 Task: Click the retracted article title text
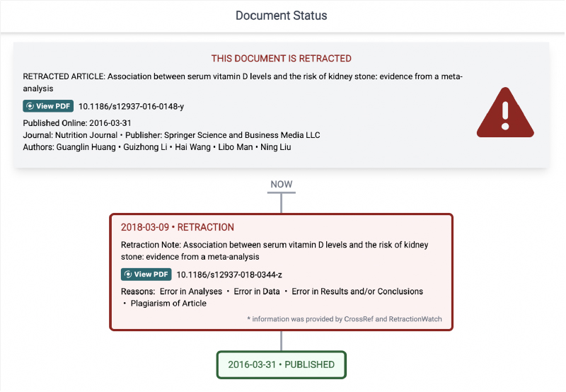[x=243, y=82]
